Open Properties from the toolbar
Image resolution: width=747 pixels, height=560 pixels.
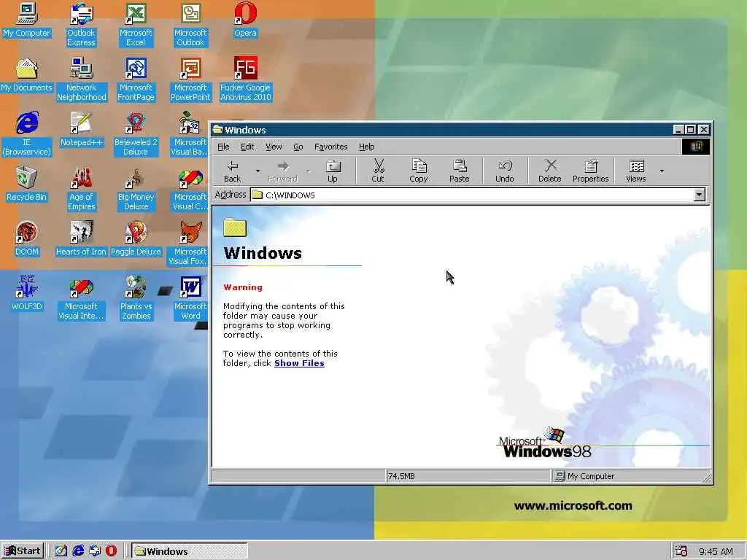point(591,171)
